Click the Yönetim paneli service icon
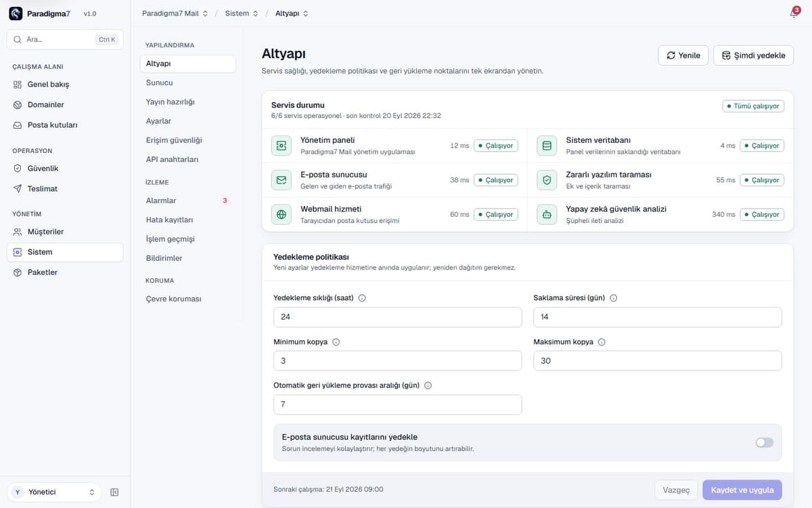This screenshot has height=508, width=812. click(x=281, y=146)
